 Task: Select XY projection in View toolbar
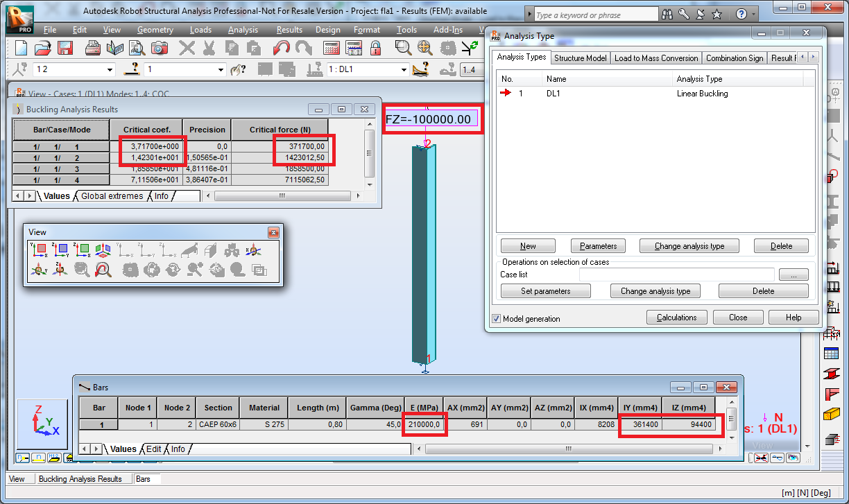point(38,250)
